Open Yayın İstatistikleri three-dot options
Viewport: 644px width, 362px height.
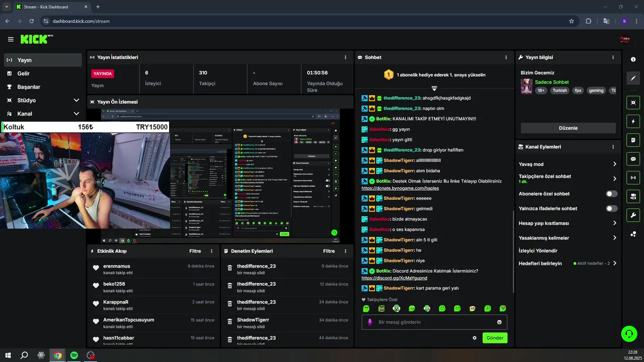(x=345, y=57)
